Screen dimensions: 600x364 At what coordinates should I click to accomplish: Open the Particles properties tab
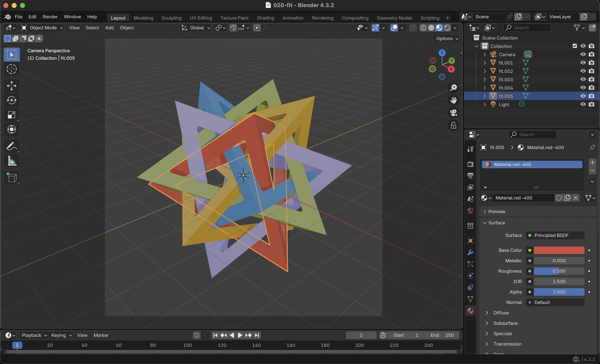tap(470, 264)
